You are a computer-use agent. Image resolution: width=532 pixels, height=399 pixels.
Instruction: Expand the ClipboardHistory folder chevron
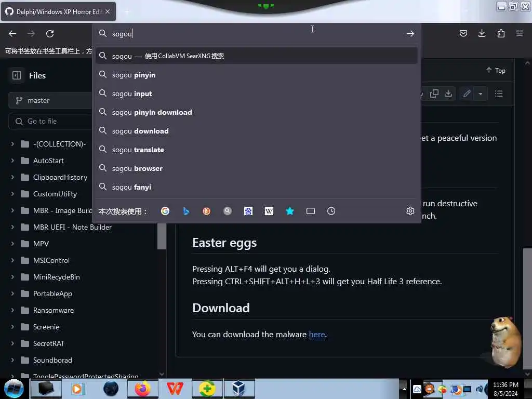click(x=12, y=177)
